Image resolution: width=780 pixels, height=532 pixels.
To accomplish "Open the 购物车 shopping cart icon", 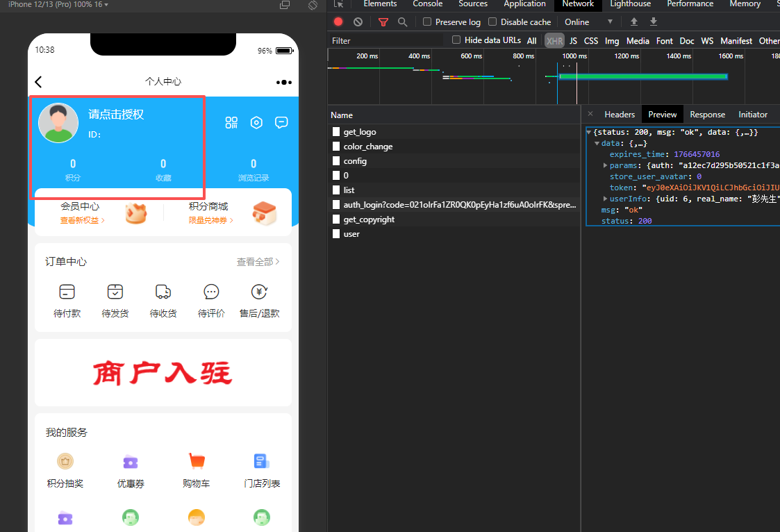I will 197,461.
